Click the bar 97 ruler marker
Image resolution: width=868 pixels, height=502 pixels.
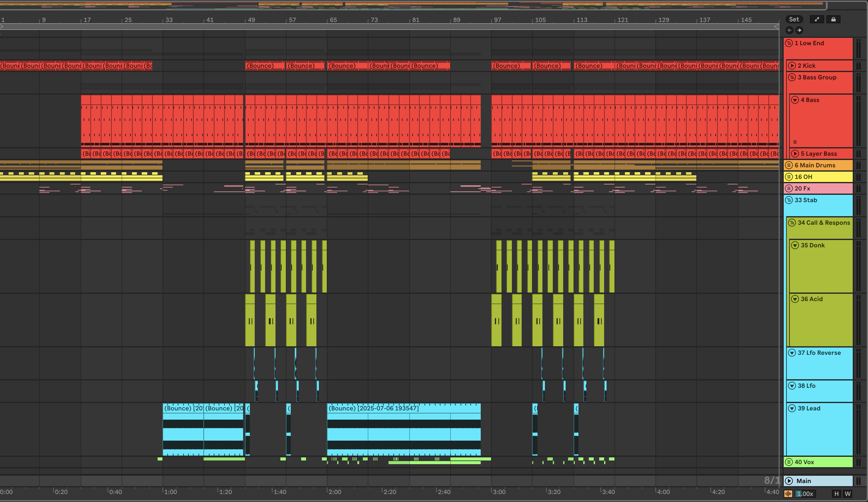pyautogui.click(x=498, y=20)
